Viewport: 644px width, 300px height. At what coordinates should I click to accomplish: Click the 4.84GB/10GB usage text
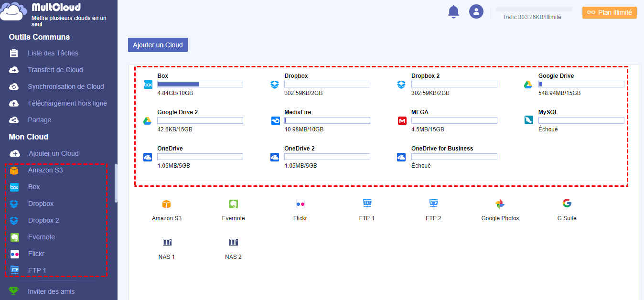point(175,93)
